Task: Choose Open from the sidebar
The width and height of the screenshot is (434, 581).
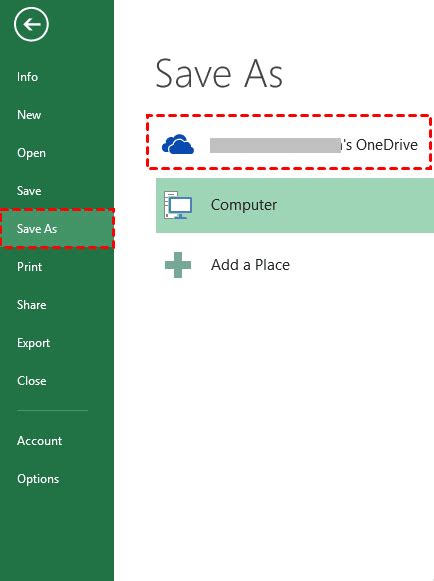Action: (32, 153)
